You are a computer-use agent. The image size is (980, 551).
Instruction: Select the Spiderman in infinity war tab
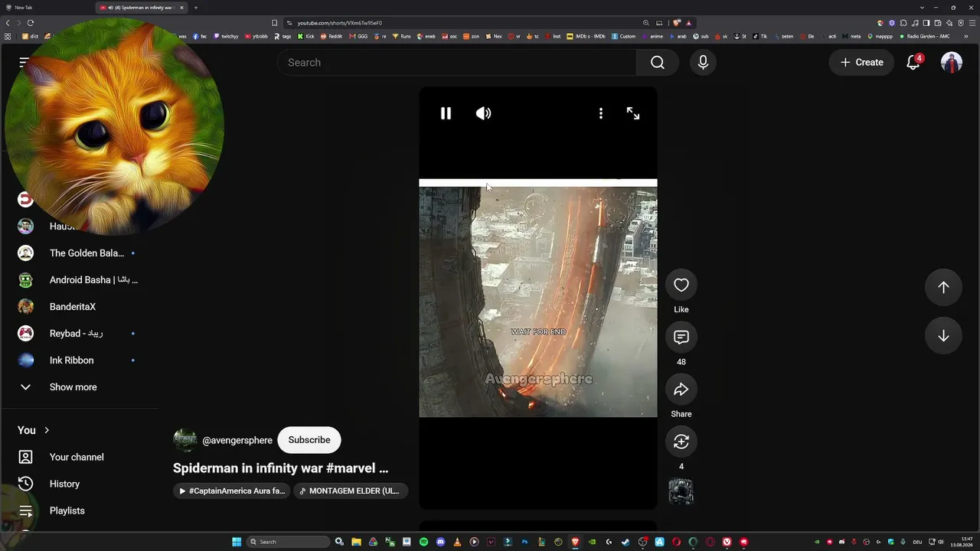pyautogui.click(x=142, y=8)
